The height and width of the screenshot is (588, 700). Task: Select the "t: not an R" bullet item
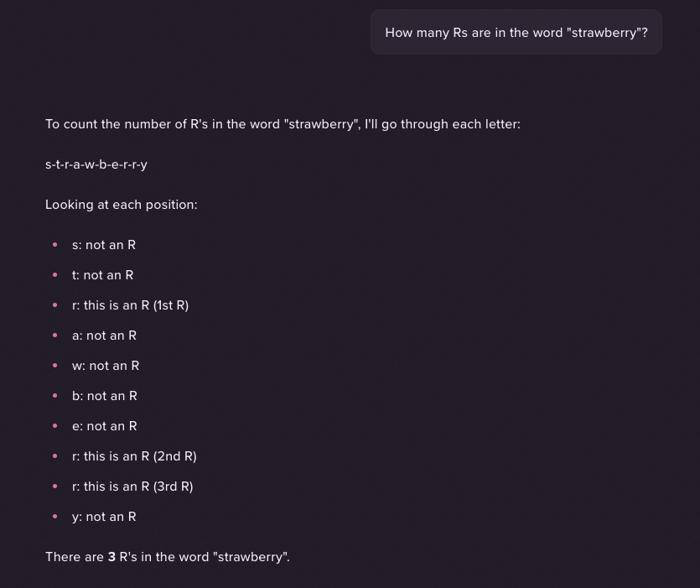pyautogui.click(x=102, y=275)
